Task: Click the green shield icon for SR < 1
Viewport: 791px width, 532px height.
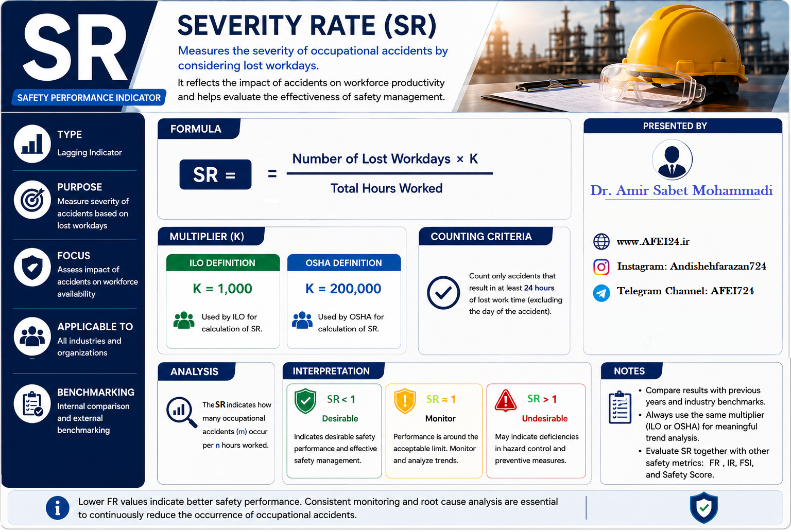Action: (x=305, y=401)
